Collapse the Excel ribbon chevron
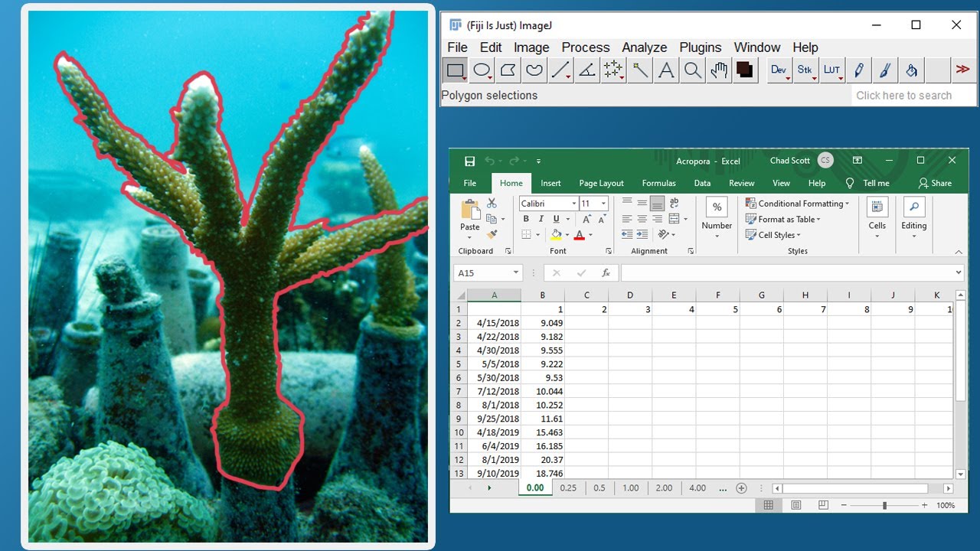The height and width of the screenshot is (551, 980). [959, 252]
